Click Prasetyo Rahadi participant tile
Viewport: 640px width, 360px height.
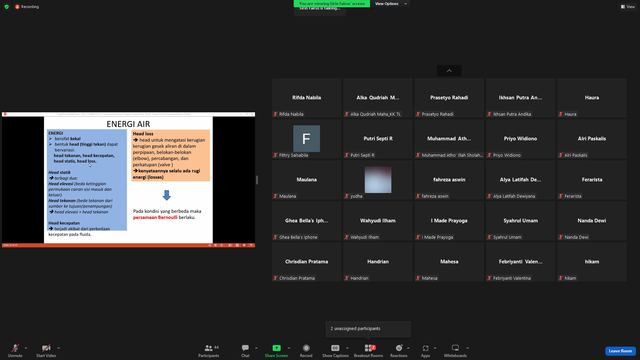[449, 98]
